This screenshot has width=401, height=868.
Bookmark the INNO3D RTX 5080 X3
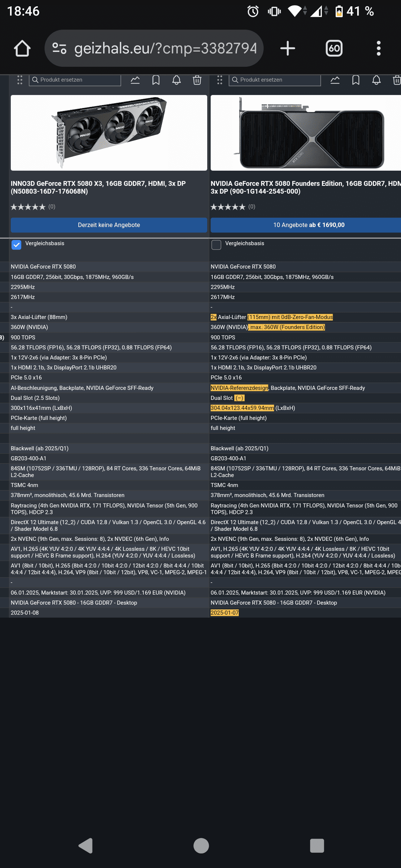(156, 80)
